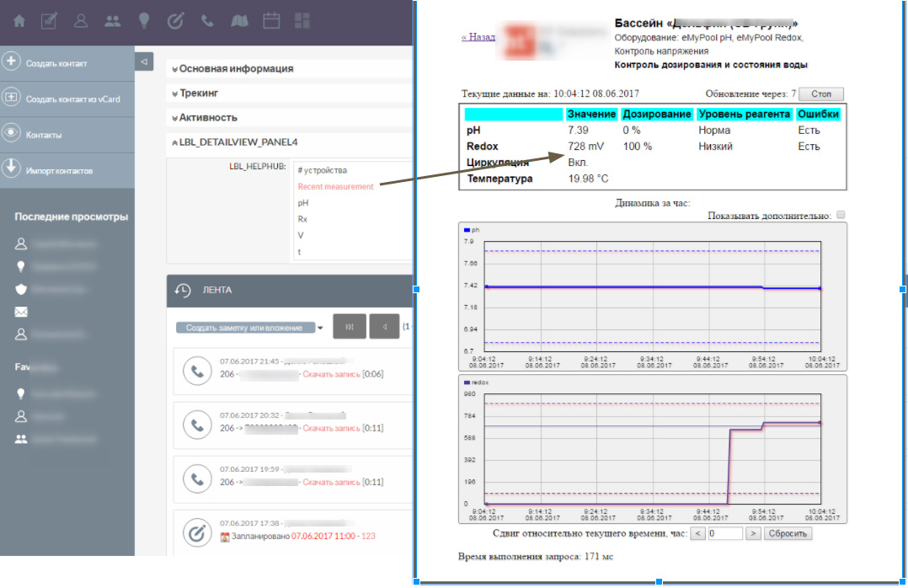Click the eye icon beside Контакты

point(11,132)
